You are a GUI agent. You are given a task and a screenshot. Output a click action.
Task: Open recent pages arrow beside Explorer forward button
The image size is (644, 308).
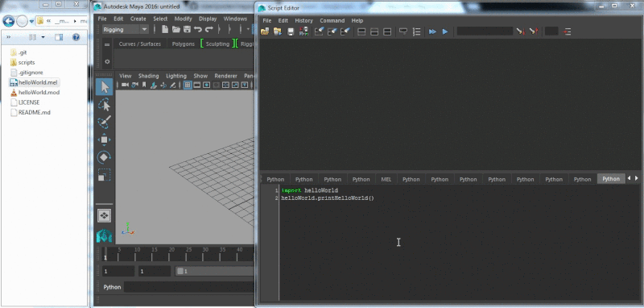point(31,21)
